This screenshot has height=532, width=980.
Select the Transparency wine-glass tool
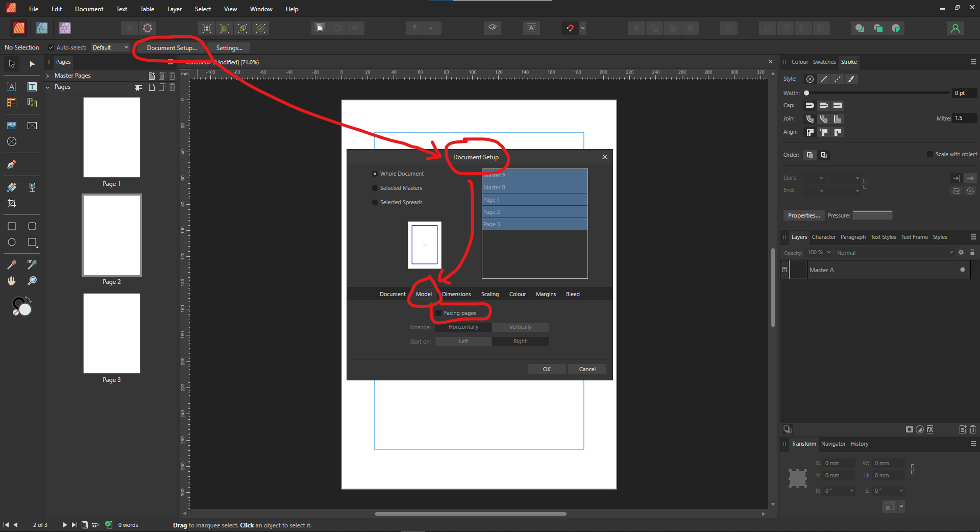(32, 187)
